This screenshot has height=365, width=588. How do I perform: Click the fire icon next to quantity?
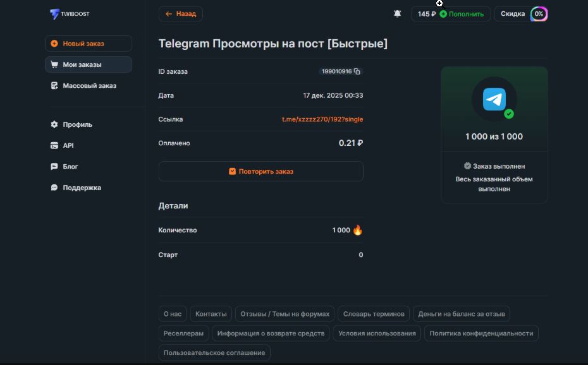358,230
